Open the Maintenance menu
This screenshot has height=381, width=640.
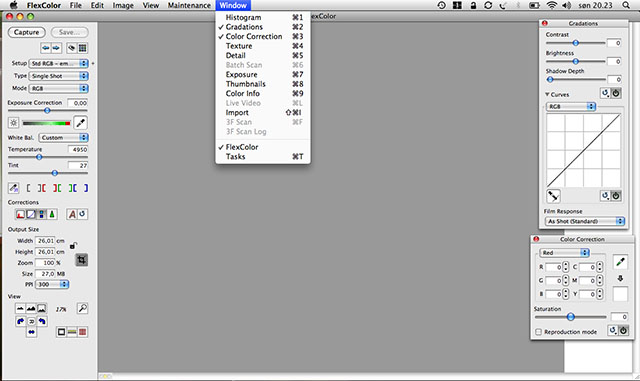click(189, 5)
